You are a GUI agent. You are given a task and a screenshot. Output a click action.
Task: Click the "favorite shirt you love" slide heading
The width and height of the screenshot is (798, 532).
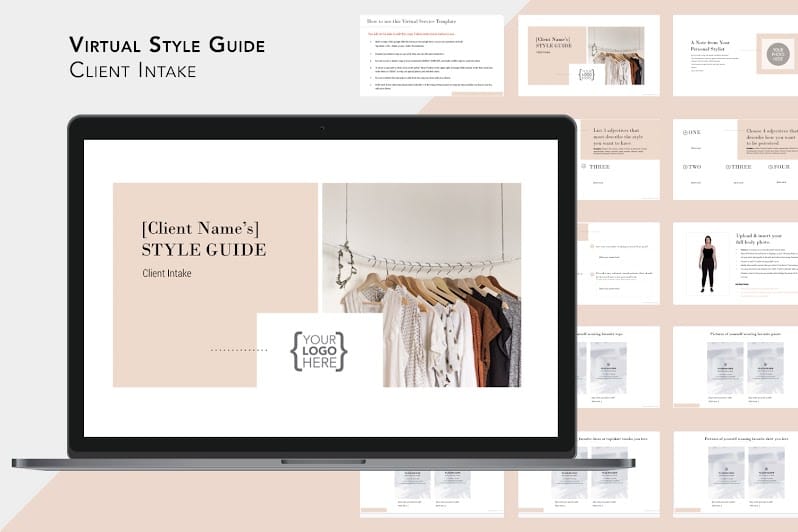(x=746, y=438)
